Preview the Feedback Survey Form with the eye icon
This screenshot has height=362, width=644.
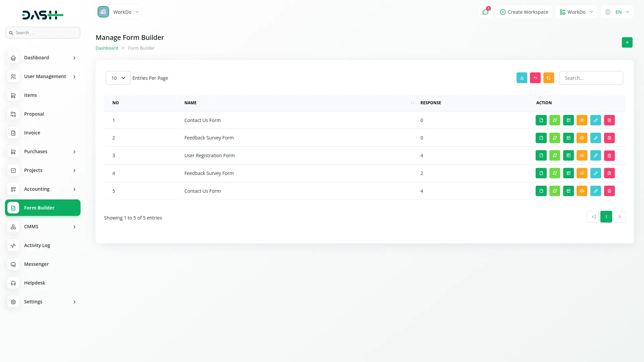point(582,138)
